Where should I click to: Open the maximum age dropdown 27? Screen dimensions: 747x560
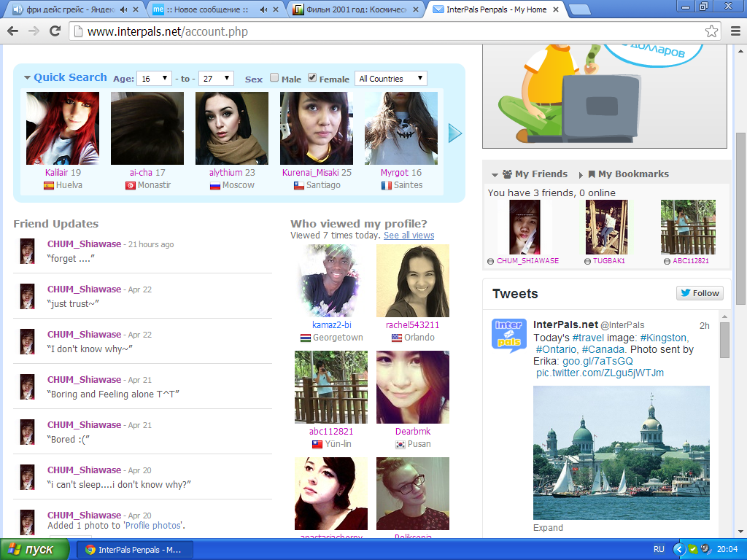[x=216, y=79]
